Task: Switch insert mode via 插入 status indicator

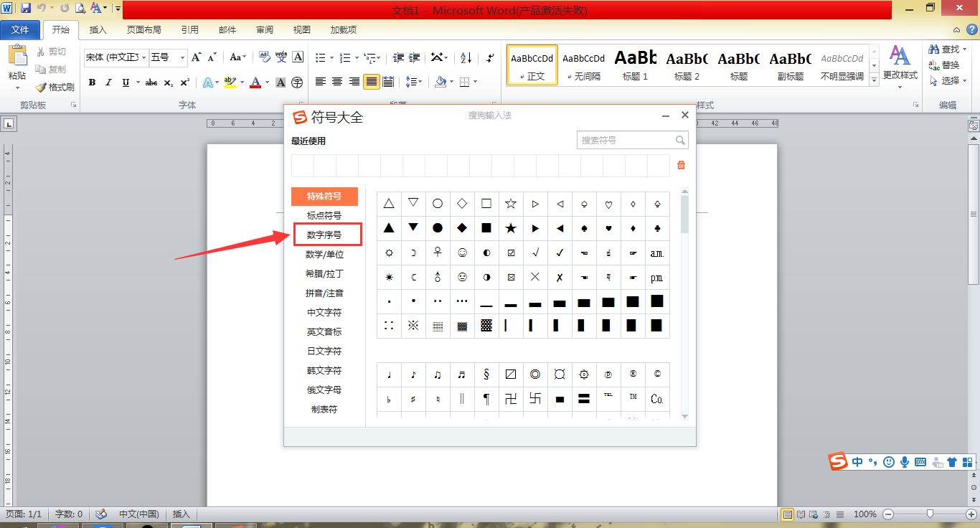Action: 182,514
